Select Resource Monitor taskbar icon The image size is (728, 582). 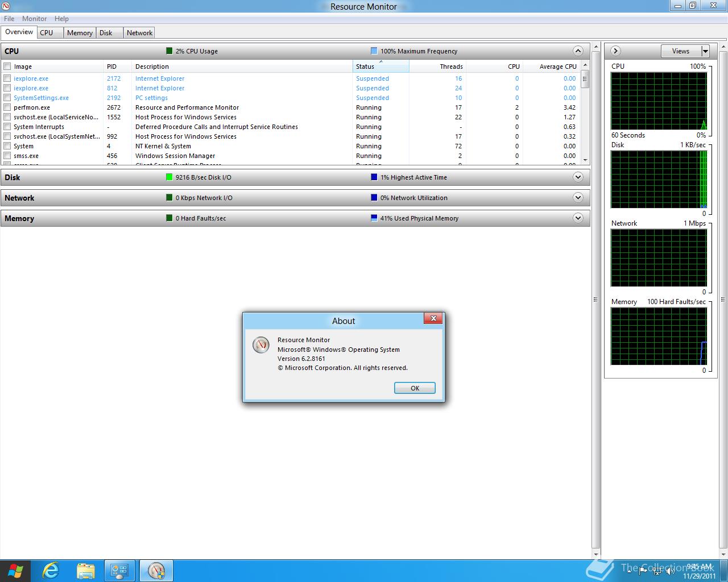tap(156, 571)
